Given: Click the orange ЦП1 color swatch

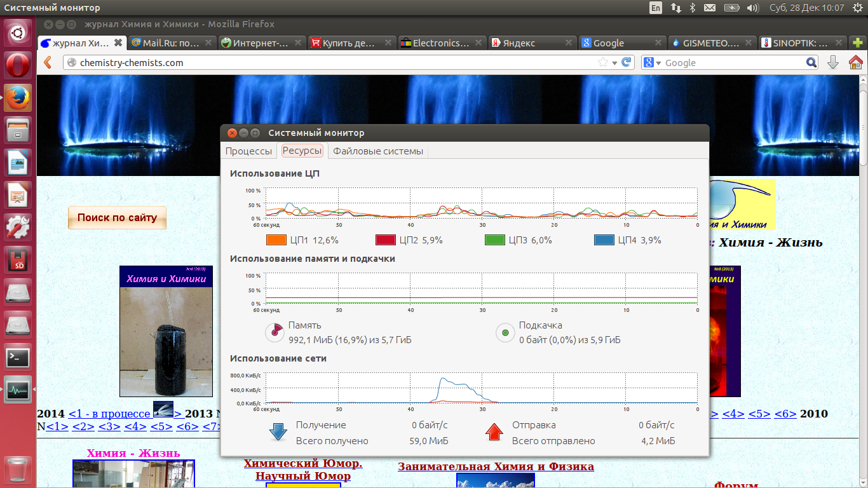Looking at the screenshot, I should coord(277,240).
